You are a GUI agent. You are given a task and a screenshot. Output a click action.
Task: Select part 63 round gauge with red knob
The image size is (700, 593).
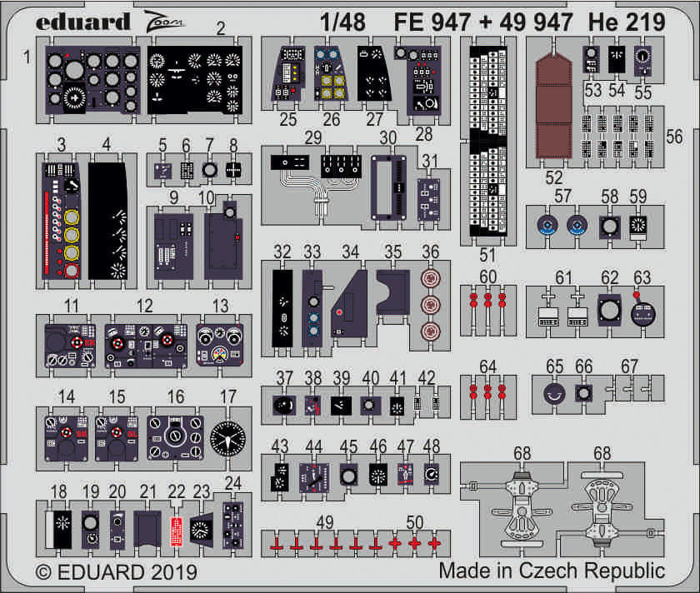click(x=642, y=311)
